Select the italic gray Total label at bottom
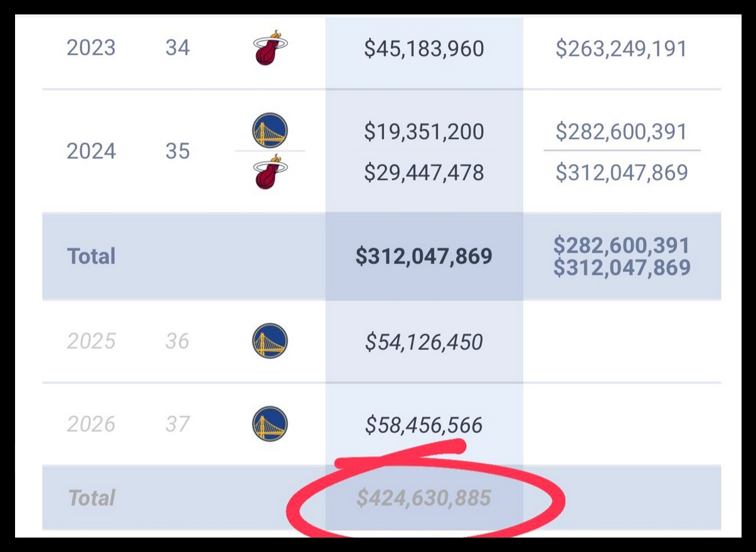Screen dimensions: 756x552 [x=92, y=498]
